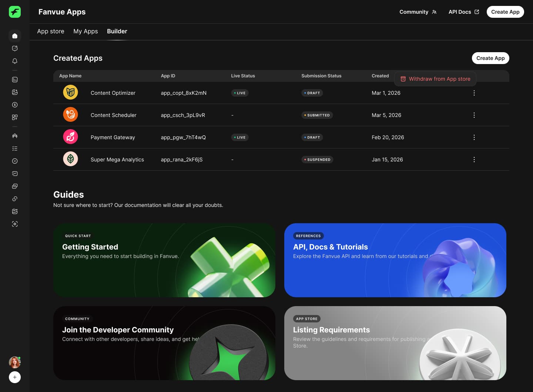Open the mail tracking sidebar icon
Screen dimensions: 533x392
15,174
